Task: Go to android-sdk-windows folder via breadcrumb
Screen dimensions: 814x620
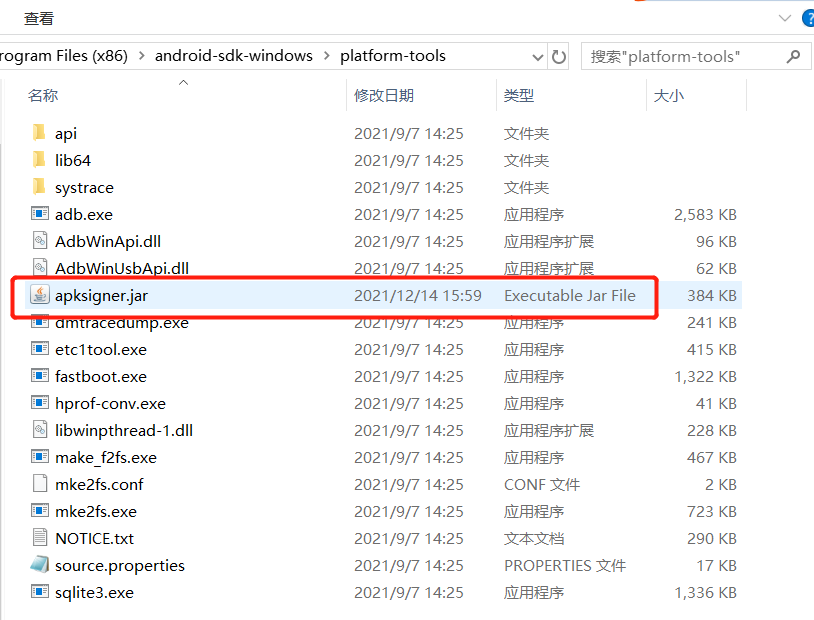Action: 233,55
